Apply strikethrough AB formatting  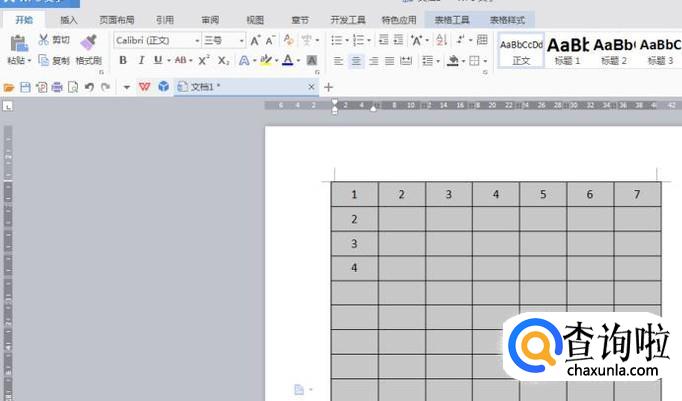point(181,60)
